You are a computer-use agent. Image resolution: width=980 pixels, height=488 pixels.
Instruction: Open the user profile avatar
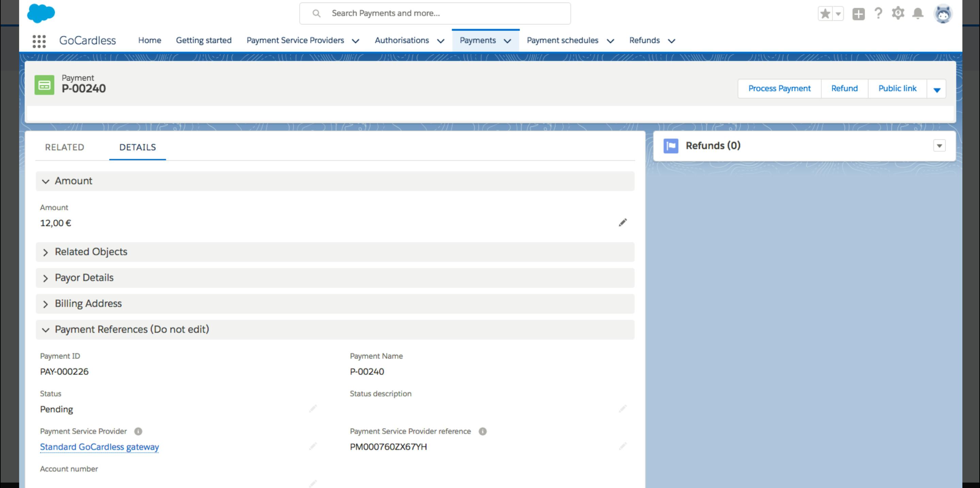point(943,14)
